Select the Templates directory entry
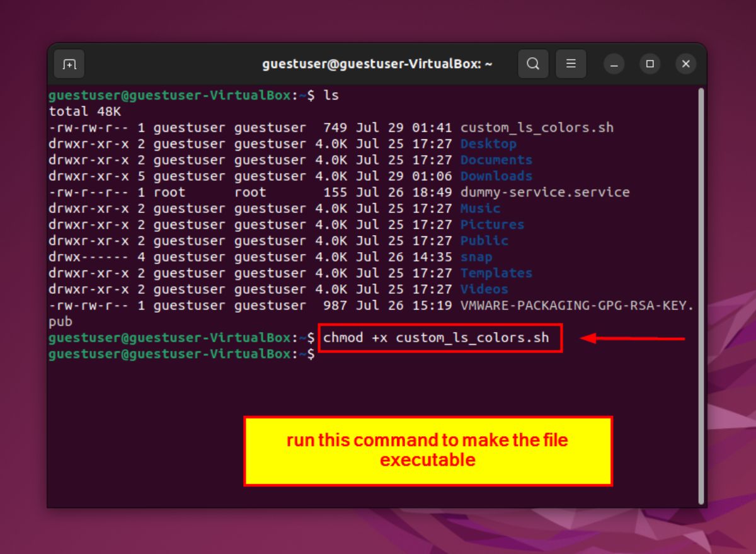The width and height of the screenshot is (756, 554). tap(496, 272)
